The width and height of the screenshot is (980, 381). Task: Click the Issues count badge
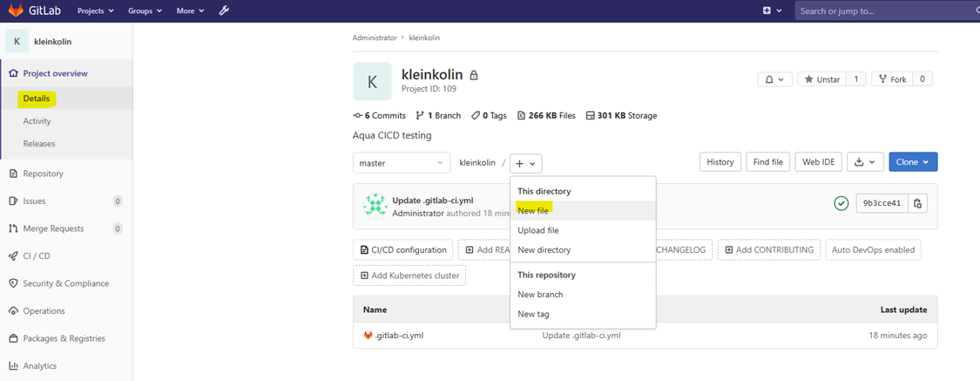point(118,201)
